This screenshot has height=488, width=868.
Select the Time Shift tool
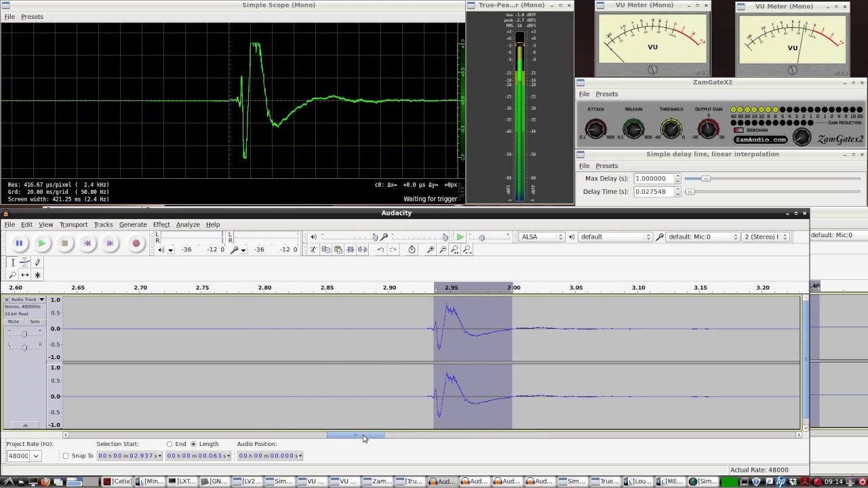tap(24, 275)
